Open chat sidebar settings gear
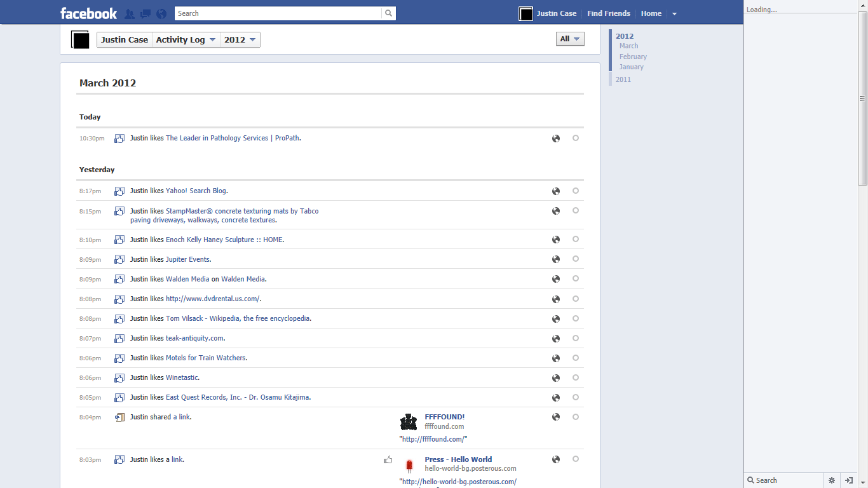The height and width of the screenshot is (488, 868). point(832,480)
